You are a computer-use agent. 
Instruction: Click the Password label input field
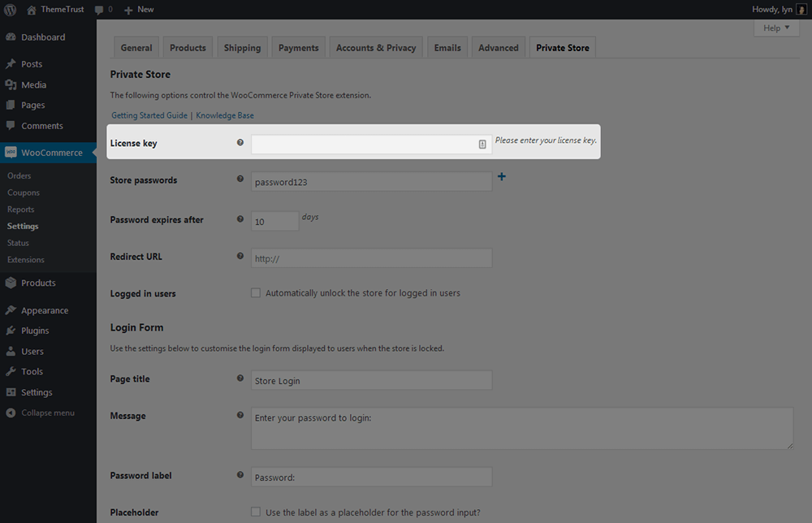coord(371,477)
